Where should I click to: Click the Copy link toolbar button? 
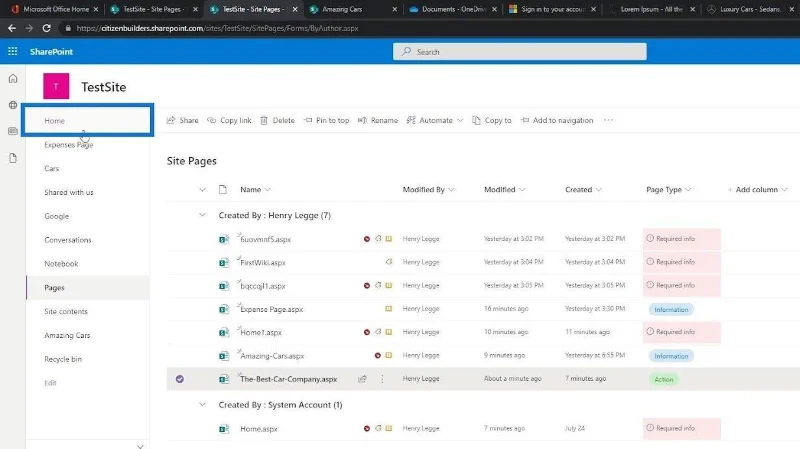pyautogui.click(x=229, y=120)
